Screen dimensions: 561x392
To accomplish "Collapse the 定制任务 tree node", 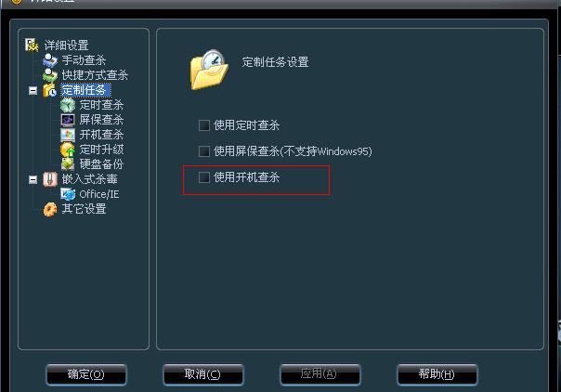I will pyautogui.click(x=33, y=90).
